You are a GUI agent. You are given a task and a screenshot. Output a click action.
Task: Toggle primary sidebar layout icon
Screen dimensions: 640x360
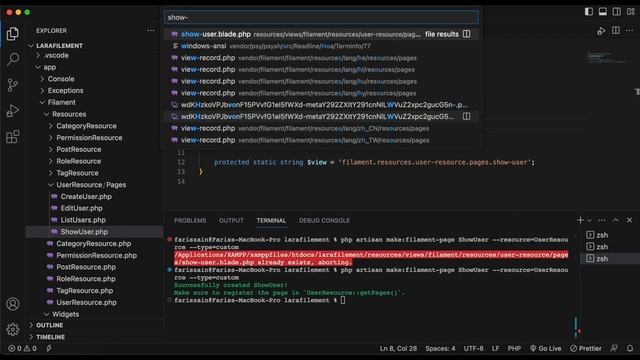[x=589, y=11]
